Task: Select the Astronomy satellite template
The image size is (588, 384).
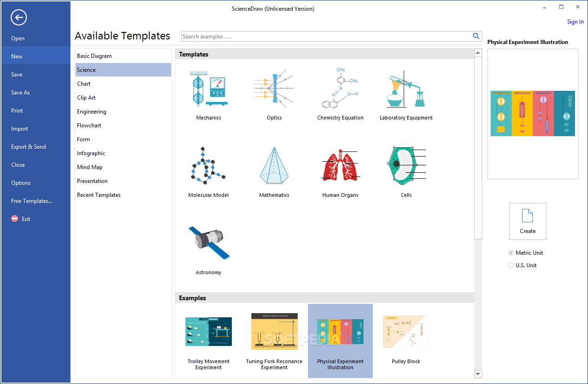Action: pos(209,249)
